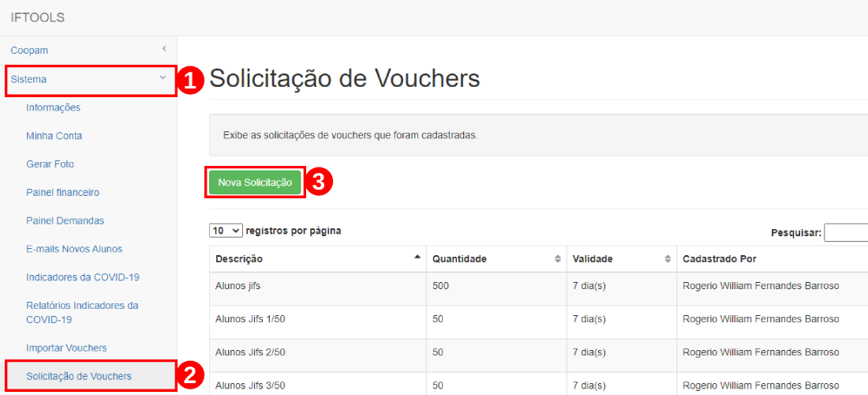The height and width of the screenshot is (395, 868).
Task: Open Painel financeiro
Action: point(62,192)
